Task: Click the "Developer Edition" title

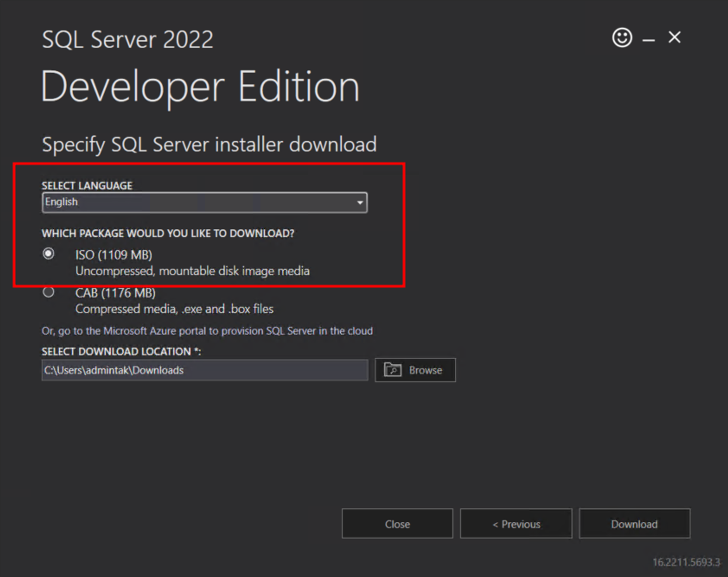Action: (x=200, y=88)
